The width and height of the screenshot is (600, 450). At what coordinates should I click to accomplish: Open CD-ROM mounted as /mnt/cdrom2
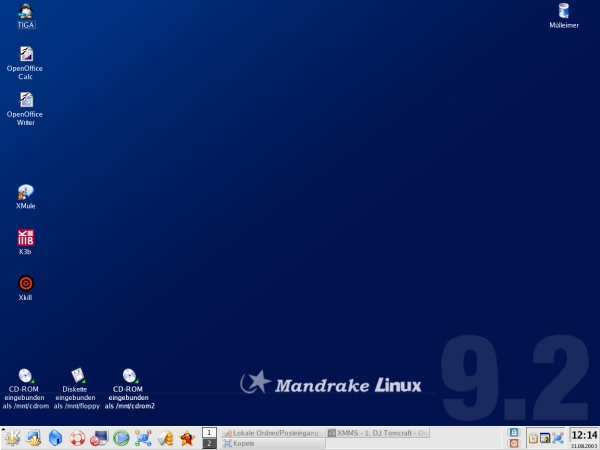coord(129,389)
